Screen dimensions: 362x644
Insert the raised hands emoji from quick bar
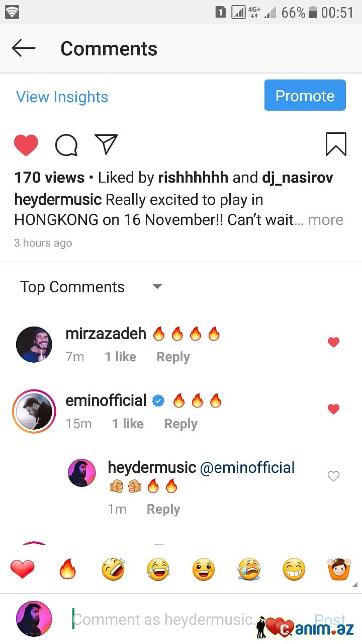click(x=339, y=570)
